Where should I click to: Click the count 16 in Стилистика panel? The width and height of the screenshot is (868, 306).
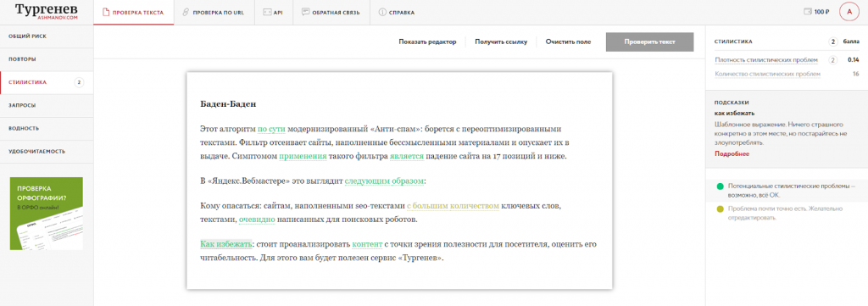click(856, 74)
